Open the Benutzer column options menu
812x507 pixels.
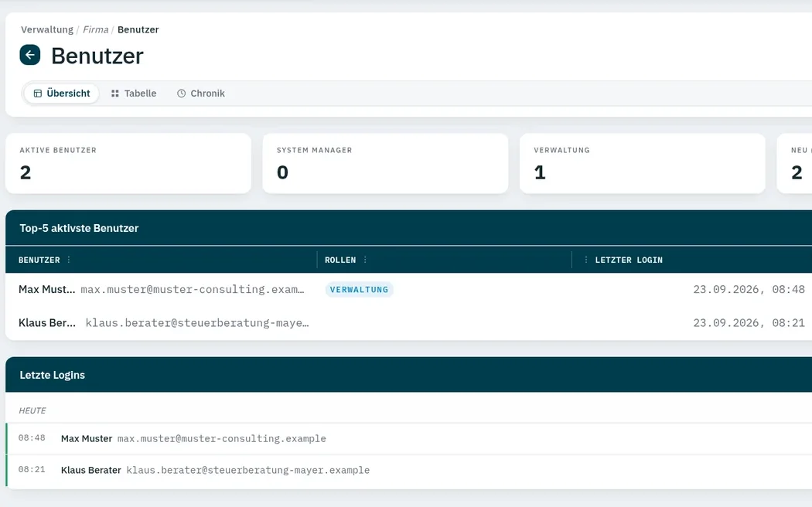(x=69, y=260)
